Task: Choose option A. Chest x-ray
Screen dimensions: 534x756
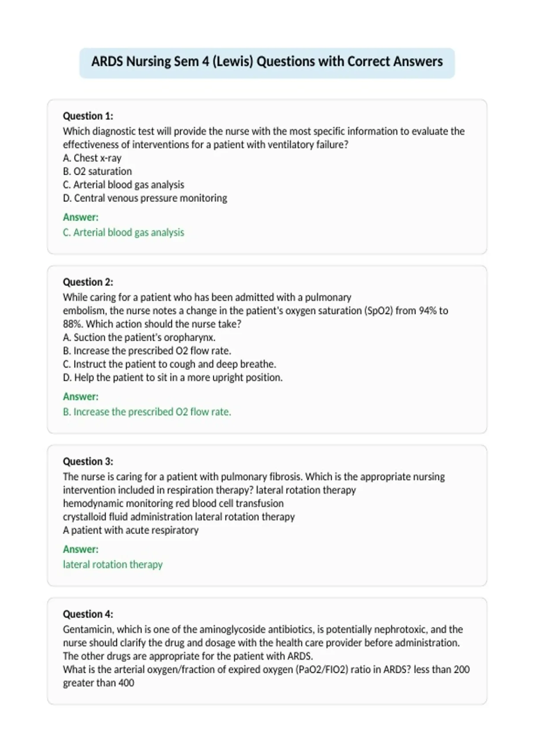Action: click(92, 158)
